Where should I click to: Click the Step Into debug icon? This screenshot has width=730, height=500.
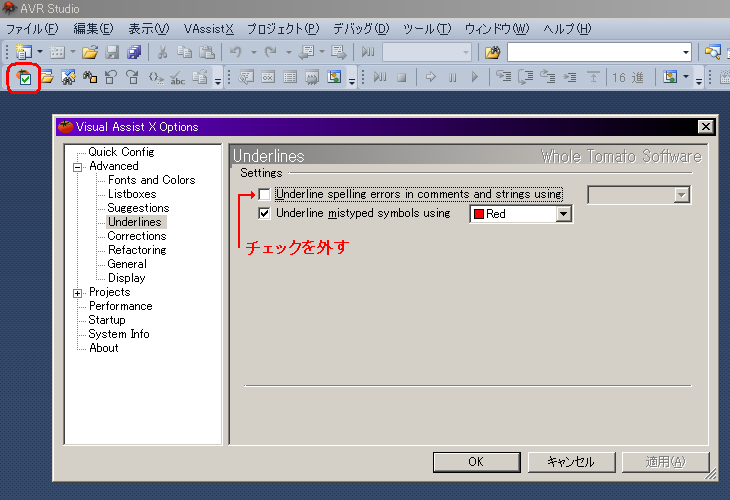tap(503, 77)
